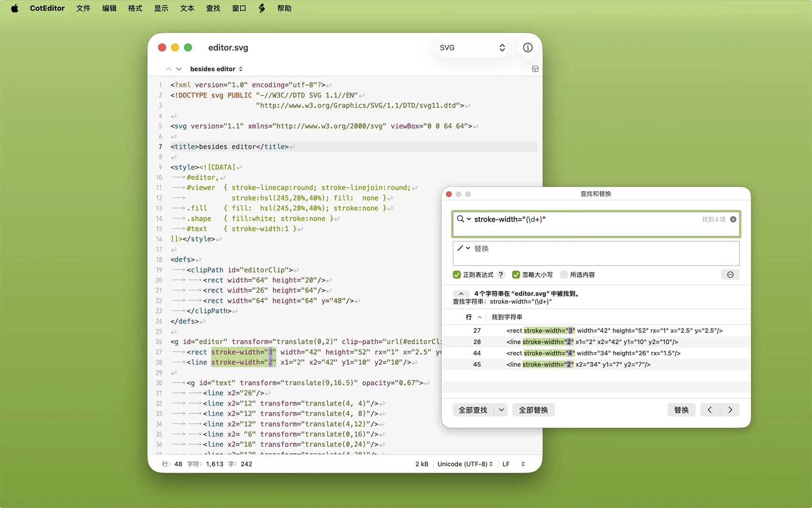Open regular expression help question mark

coord(501,275)
